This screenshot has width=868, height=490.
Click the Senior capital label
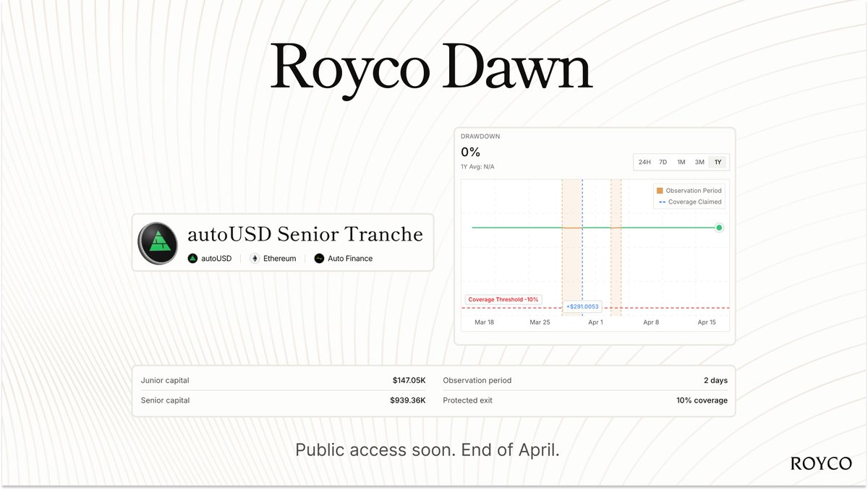click(165, 400)
